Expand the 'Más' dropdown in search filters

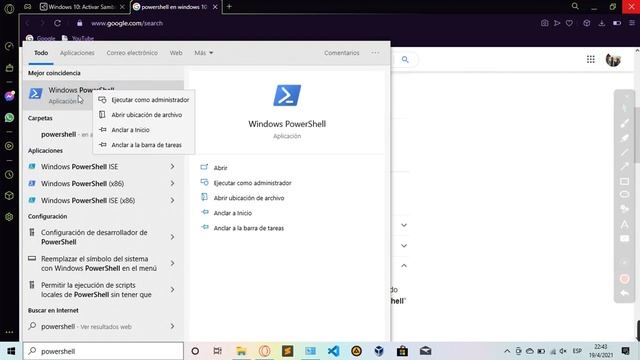(x=204, y=53)
